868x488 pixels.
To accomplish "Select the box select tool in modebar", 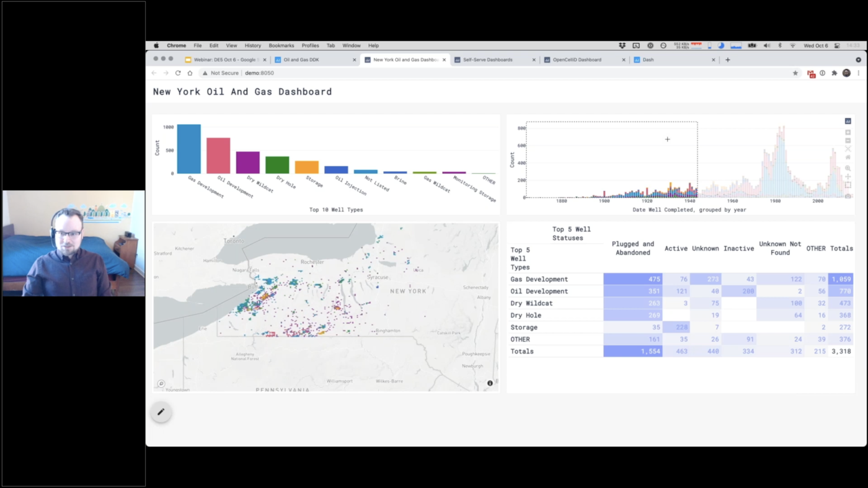I will click(848, 185).
